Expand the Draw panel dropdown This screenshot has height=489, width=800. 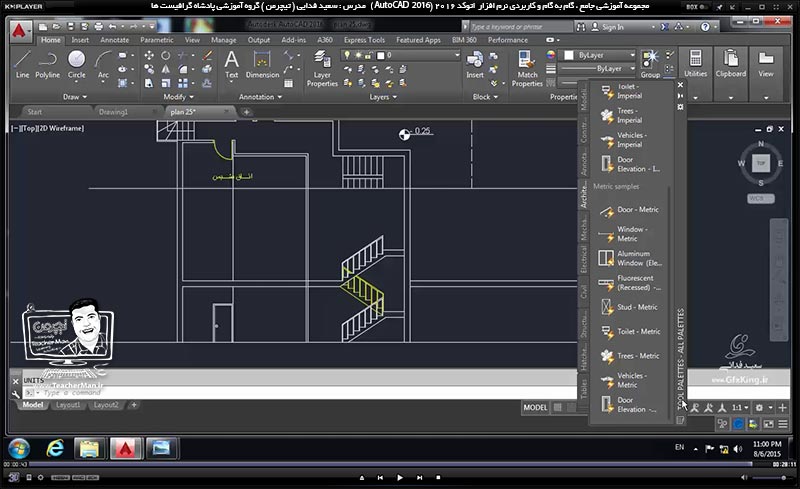coord(75,97)
